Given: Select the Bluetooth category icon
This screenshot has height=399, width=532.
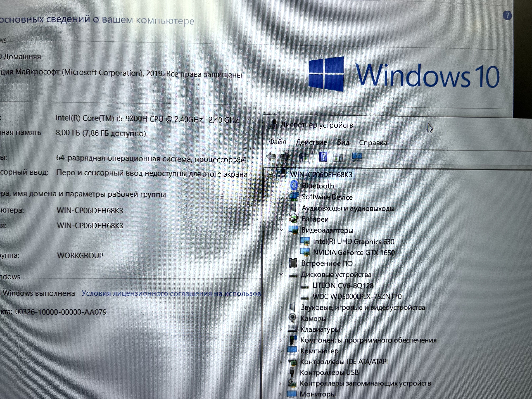Looking at the screenshot, I should [294, 185].
